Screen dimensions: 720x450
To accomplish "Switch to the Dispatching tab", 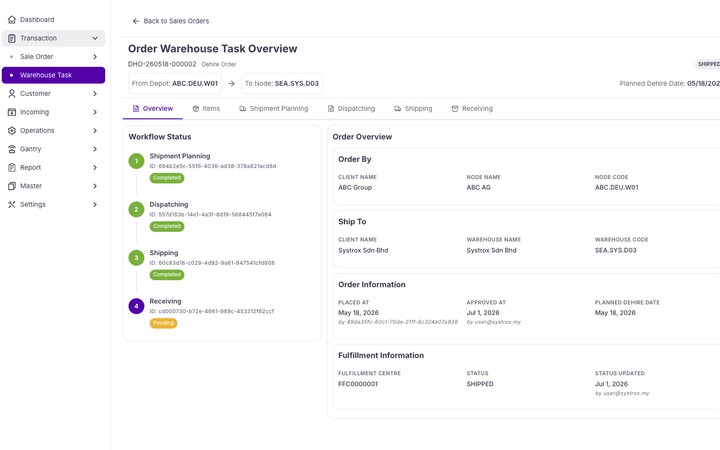I will pos(351,109).
